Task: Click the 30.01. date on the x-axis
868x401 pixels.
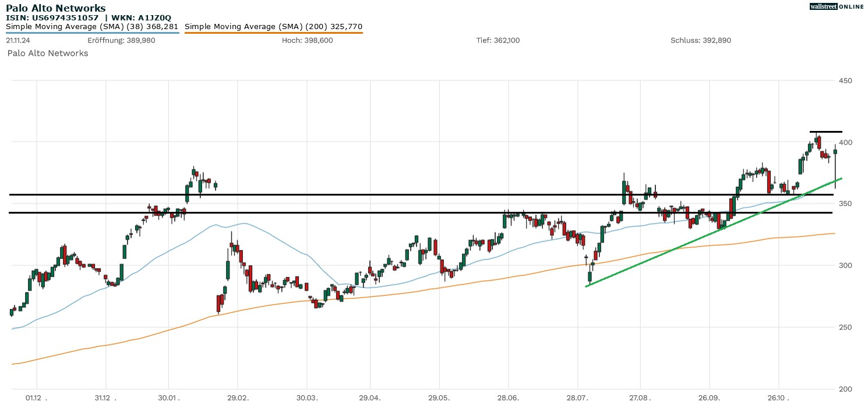Action: (169, 398)
